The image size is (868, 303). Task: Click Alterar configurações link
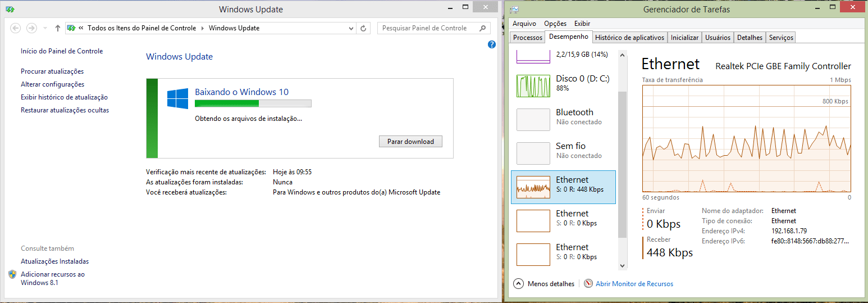pos(52,84)
